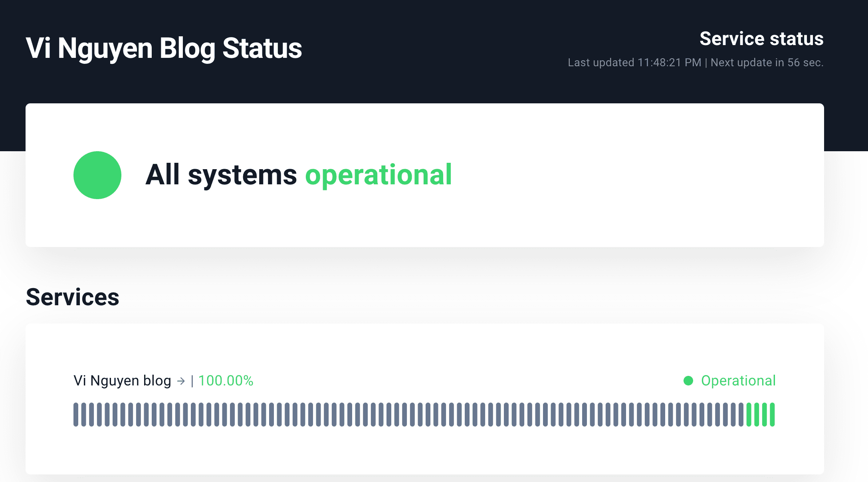Image resolution: width=868 pixels, height=482 pixels.
Task: Click the large green status circle
Action: 97,175
